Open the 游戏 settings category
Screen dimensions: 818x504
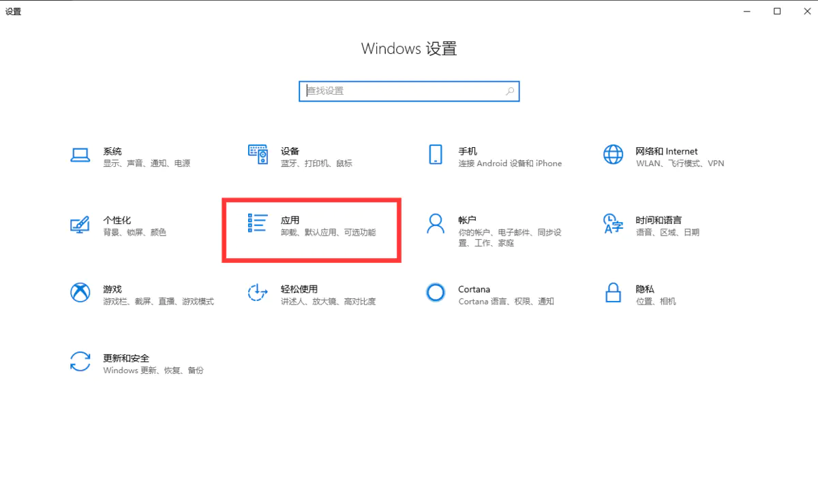[x=112, y=289]
